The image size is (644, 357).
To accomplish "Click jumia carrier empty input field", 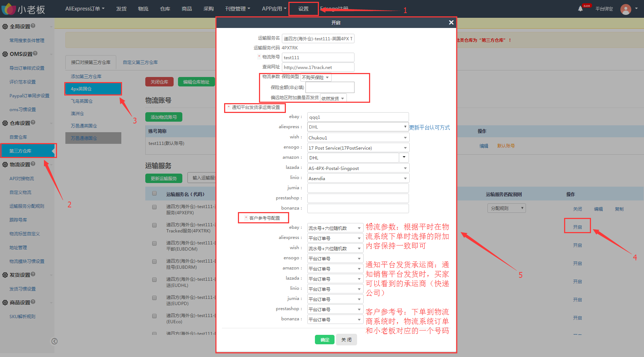I will coord(358,188).
